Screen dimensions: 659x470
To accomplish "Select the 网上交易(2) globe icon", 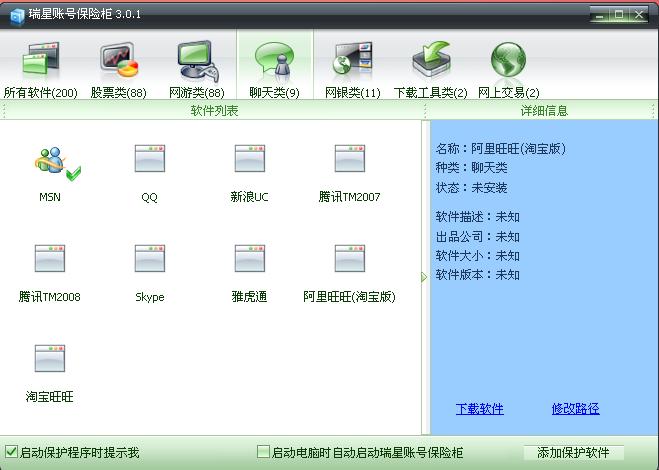I will [509, 60].
